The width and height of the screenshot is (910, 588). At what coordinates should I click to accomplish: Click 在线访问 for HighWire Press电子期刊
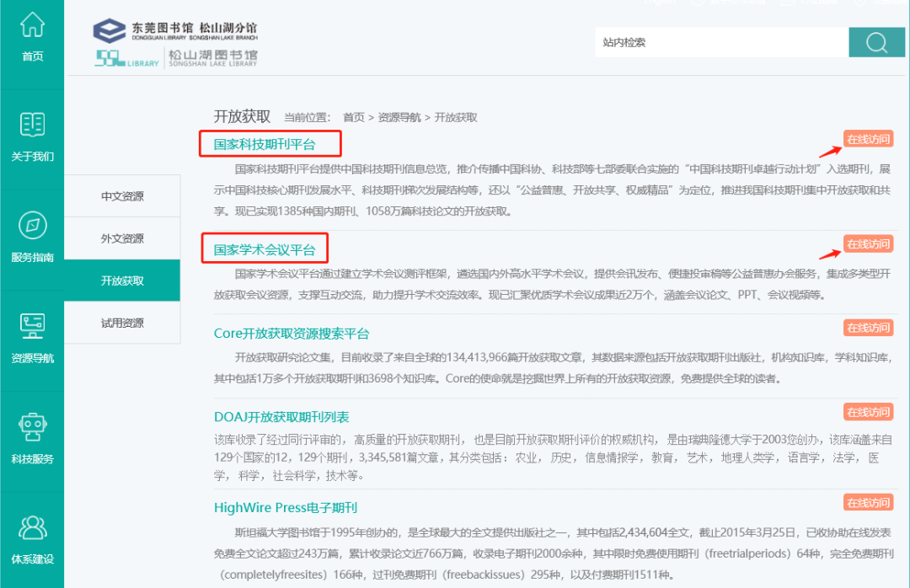(x=868, y=503)
